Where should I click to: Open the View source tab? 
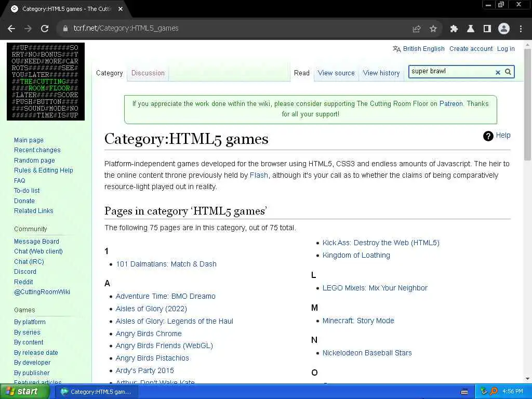pyautogui.click(x=336, y=73)
